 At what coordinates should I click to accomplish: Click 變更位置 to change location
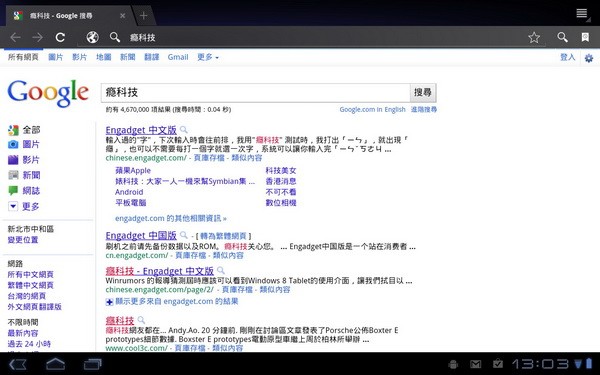click(23, 240)
